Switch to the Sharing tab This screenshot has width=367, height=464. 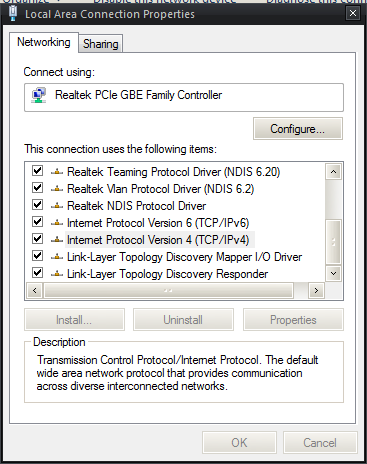tap(101, 44)
